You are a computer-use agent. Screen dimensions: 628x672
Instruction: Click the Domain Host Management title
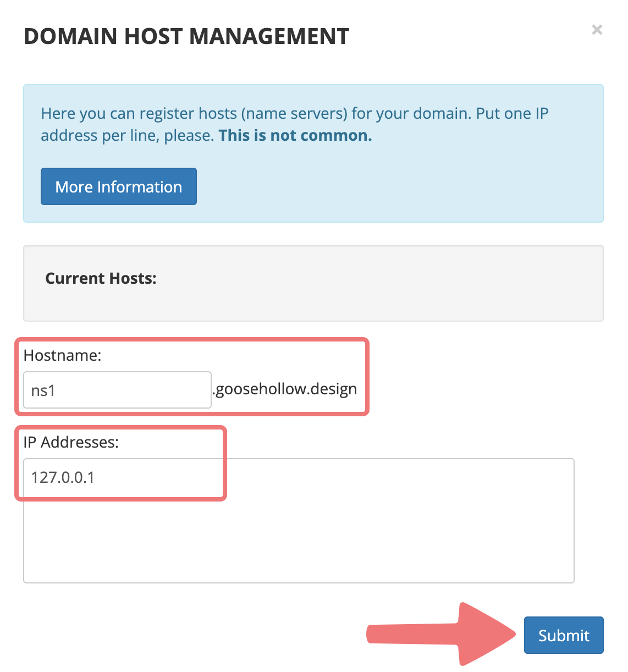pyautogui.click(x=186, y=36)
